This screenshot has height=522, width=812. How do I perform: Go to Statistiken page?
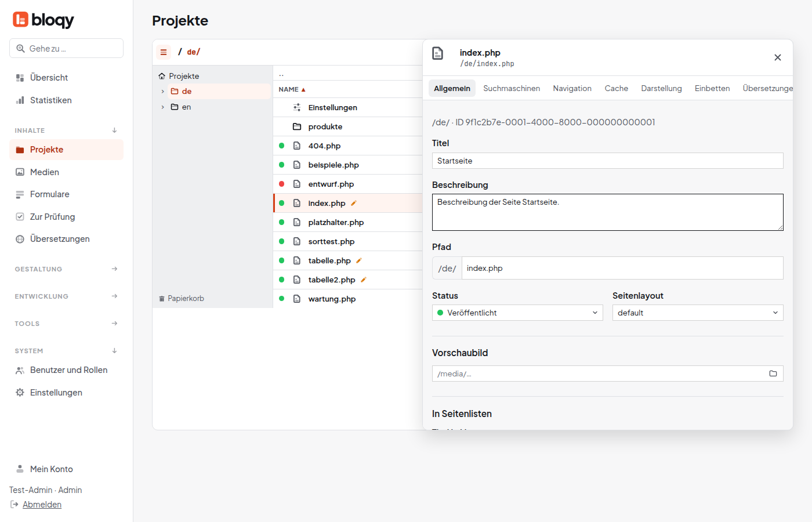click(x=66, y=100)
